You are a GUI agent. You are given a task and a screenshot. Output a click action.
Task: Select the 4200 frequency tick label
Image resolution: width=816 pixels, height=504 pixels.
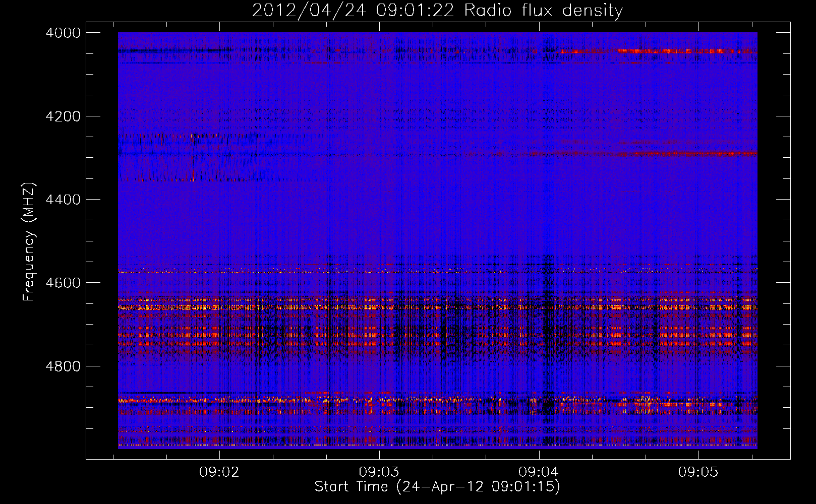[x=63, y=116]
